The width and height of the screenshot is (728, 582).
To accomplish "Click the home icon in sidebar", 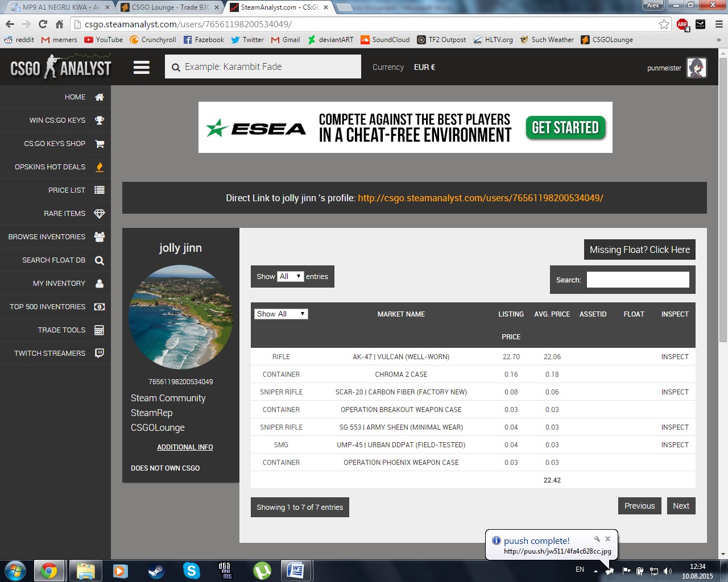I will pos(100,97).
